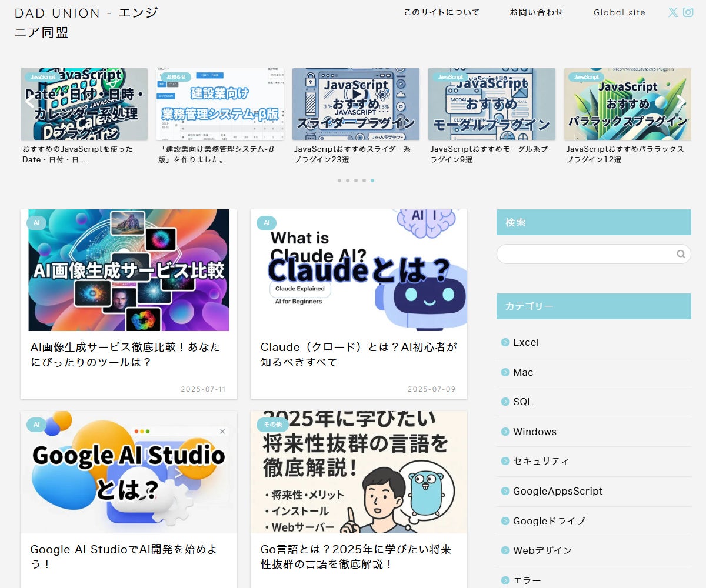Open the パララックスプラグイン carousel thumbnail
This screenshot has width=706, height=588.
[x=628, y=104]
